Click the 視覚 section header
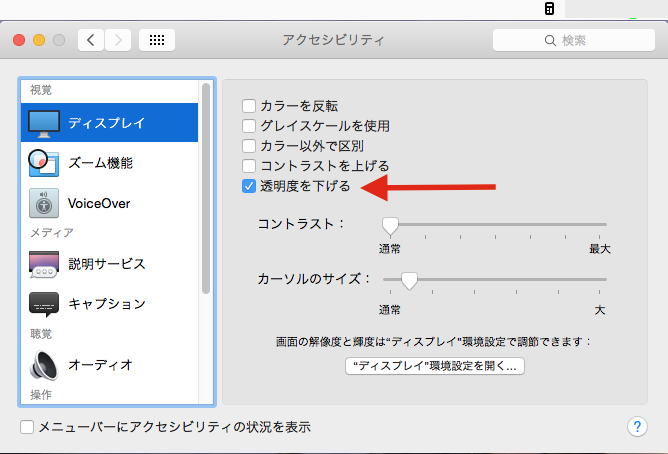The height and width of the screenshot is (454, 668). tap(41, 90)
